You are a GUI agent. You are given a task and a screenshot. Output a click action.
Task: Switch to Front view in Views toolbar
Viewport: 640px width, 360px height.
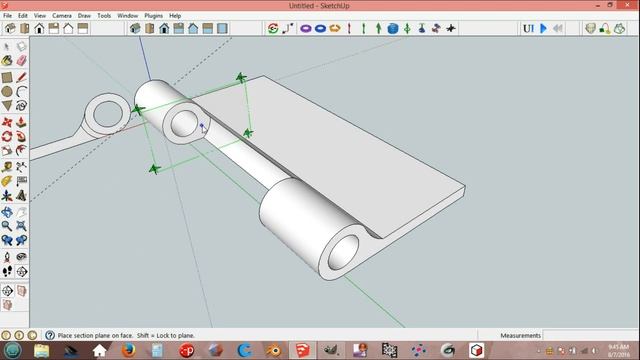click(x=39, y=28)
